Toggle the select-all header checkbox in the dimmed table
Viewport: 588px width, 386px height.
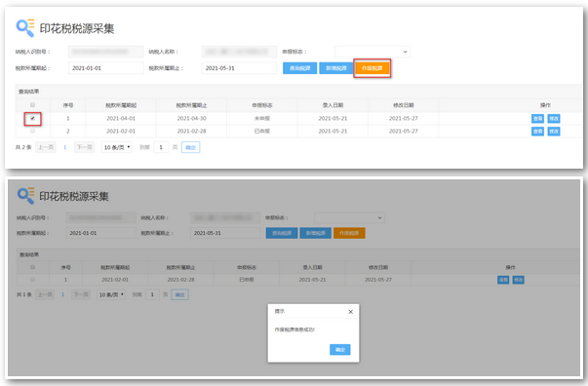coord(32,267)
